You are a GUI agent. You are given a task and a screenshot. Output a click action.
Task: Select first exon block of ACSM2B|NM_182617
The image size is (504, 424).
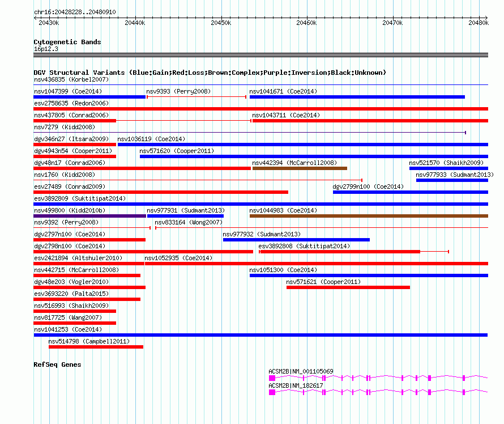point(272,392)
